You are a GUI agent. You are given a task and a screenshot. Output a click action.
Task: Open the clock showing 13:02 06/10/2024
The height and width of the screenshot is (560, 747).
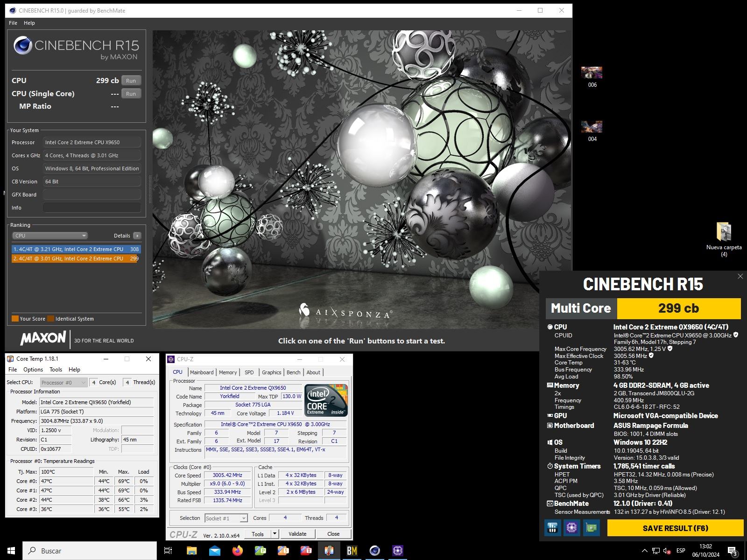coord(706,551)
